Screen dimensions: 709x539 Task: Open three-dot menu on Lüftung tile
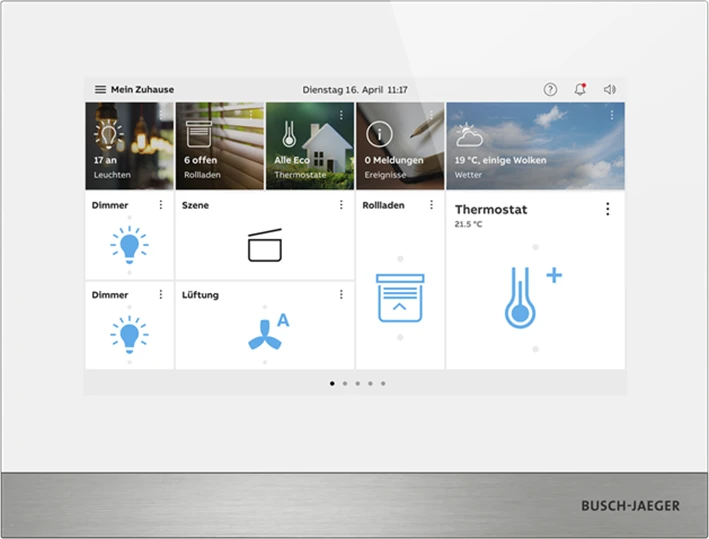pyautogui.click(x=340, y=295)
